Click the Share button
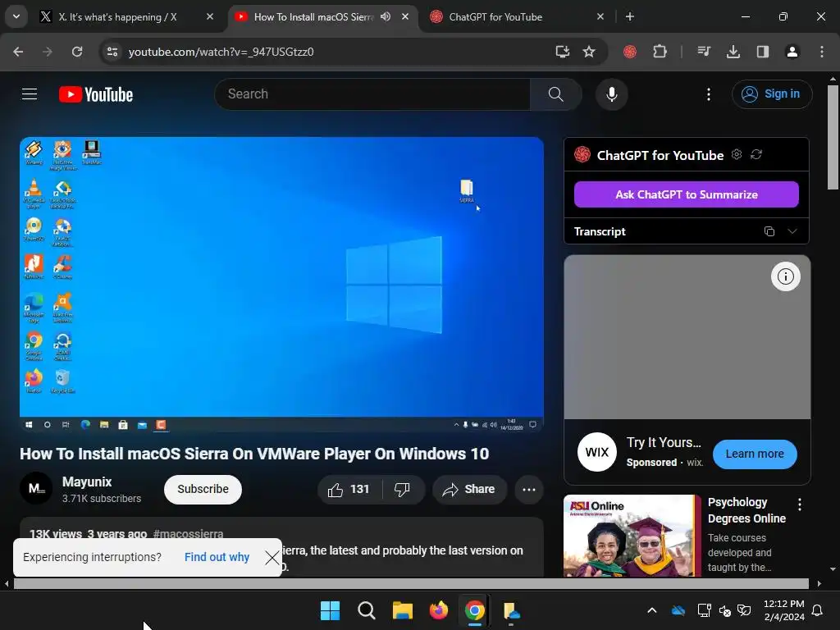The image size is (840, 630). pos(468,489)
